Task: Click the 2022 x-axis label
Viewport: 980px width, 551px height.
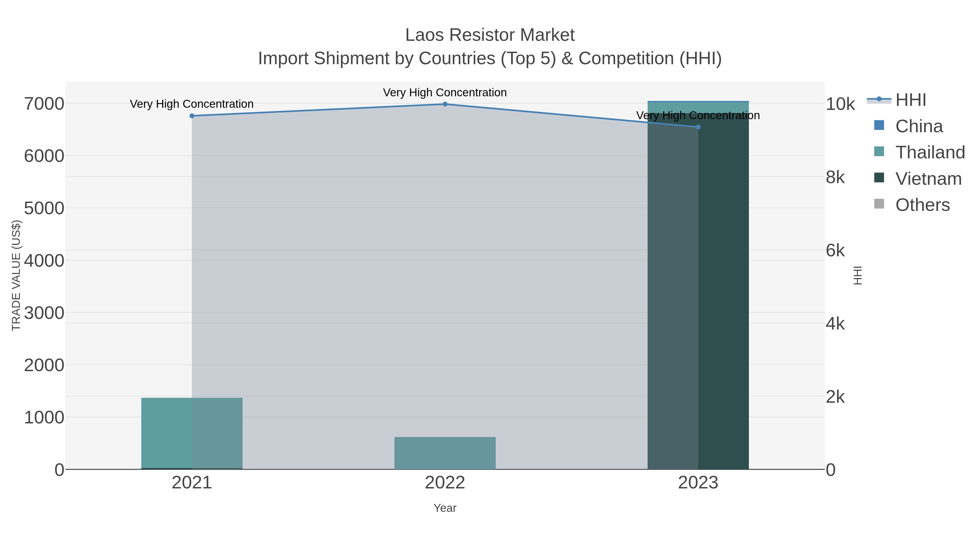Action: [445, 483]
